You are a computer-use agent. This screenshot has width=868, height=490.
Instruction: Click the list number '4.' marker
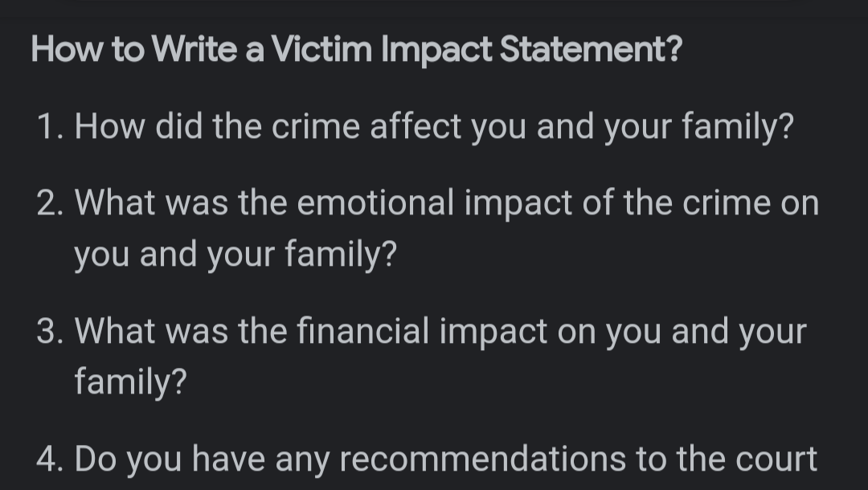click(x=51, y=459)
